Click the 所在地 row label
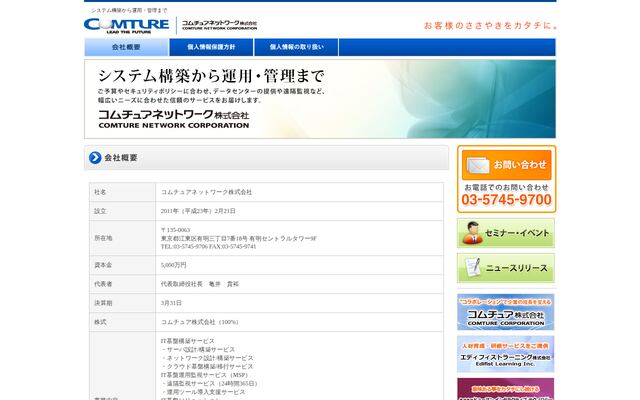 click(103, 238)
